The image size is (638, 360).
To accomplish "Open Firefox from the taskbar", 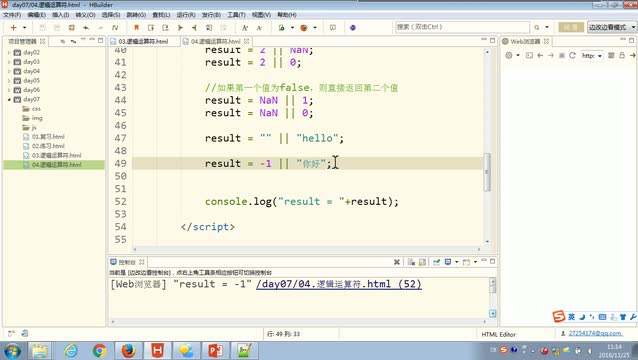I will pyautogui.click(x=128, y=350).
